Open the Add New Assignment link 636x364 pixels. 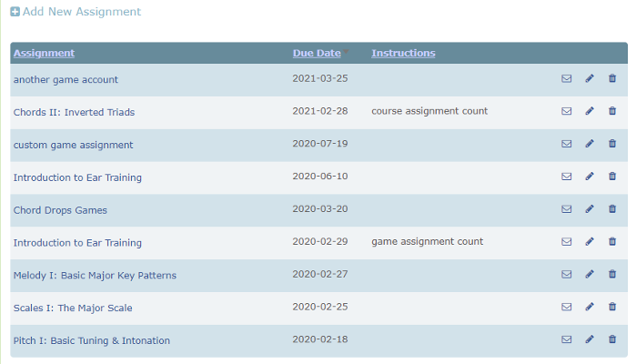(x=81, y=13)
